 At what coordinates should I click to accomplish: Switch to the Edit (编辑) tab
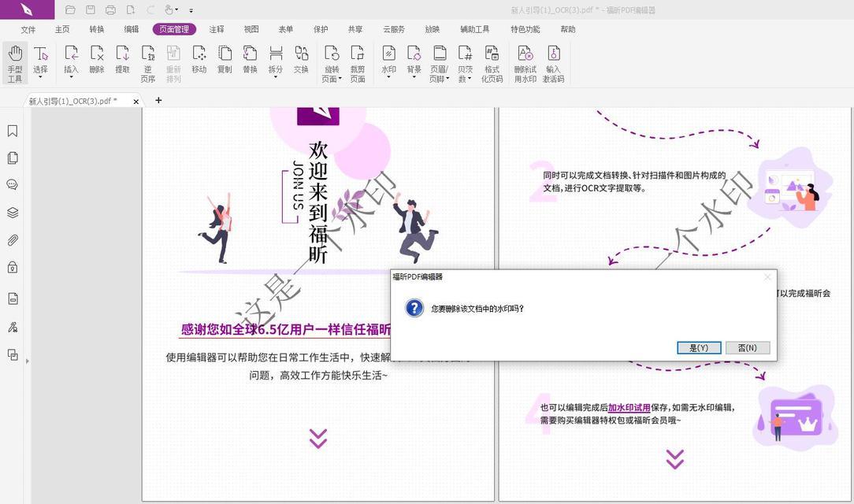point(132,29)
